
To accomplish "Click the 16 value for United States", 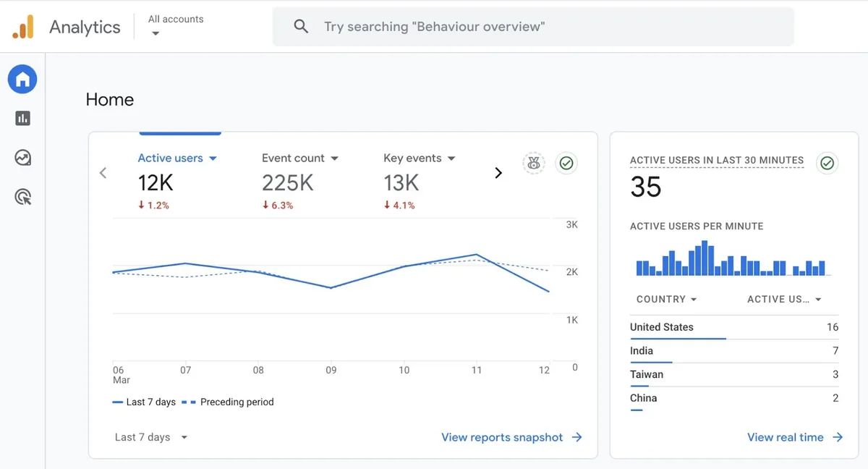I will [833, 327].
